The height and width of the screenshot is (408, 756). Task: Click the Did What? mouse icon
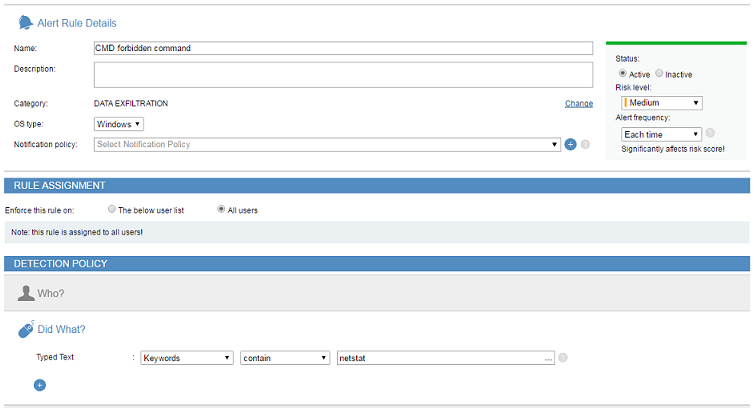point(26,329)
